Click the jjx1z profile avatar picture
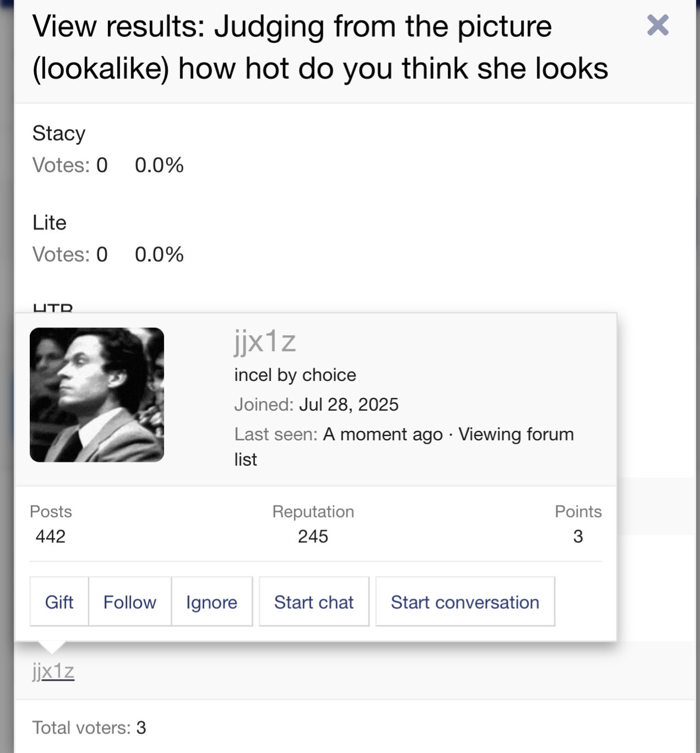 click(97, 395)
